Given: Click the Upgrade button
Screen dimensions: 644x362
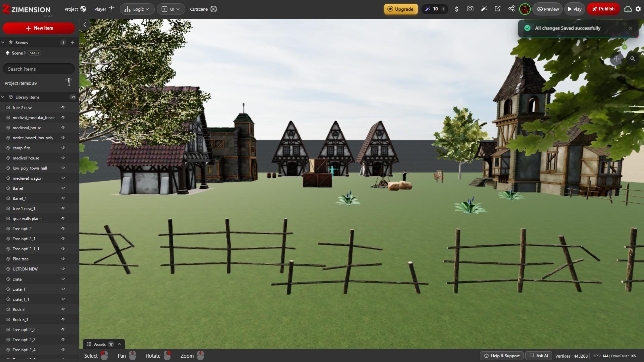Looking at the screenshot, I should 401,9.
